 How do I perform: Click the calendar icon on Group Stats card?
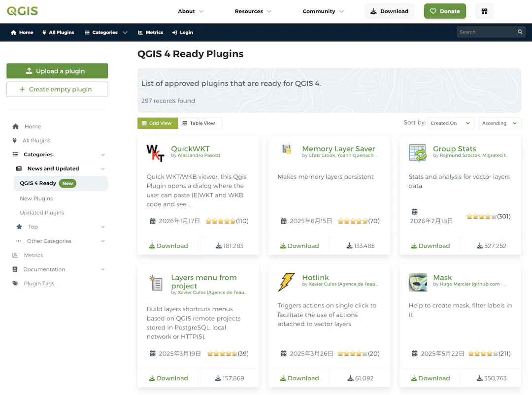[415, 212]
